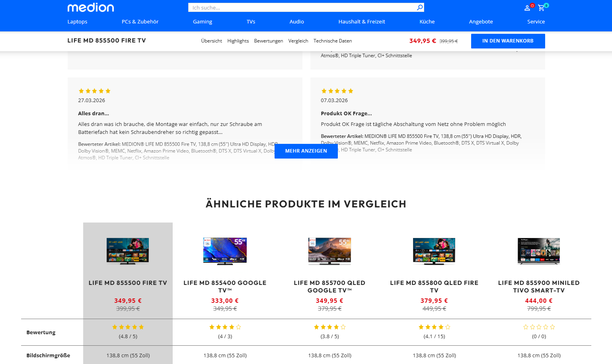The height and width of the screenshot is (364, 612).
Task: Click the review date '27.03.2026'
Action: [92, 101]
